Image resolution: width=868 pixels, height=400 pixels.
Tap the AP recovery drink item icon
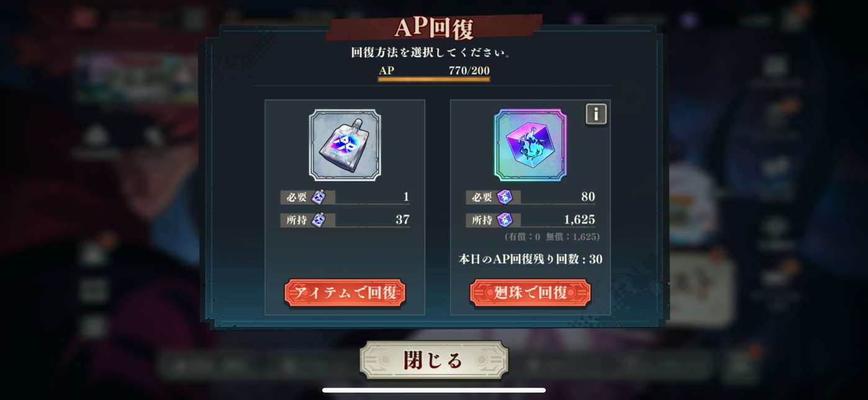(345, 145)
